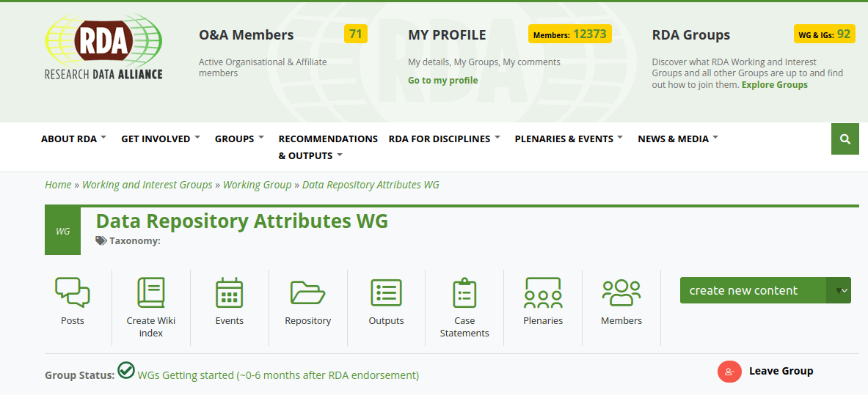
Task: Click the WG group badge
Action: coord(62,231)
